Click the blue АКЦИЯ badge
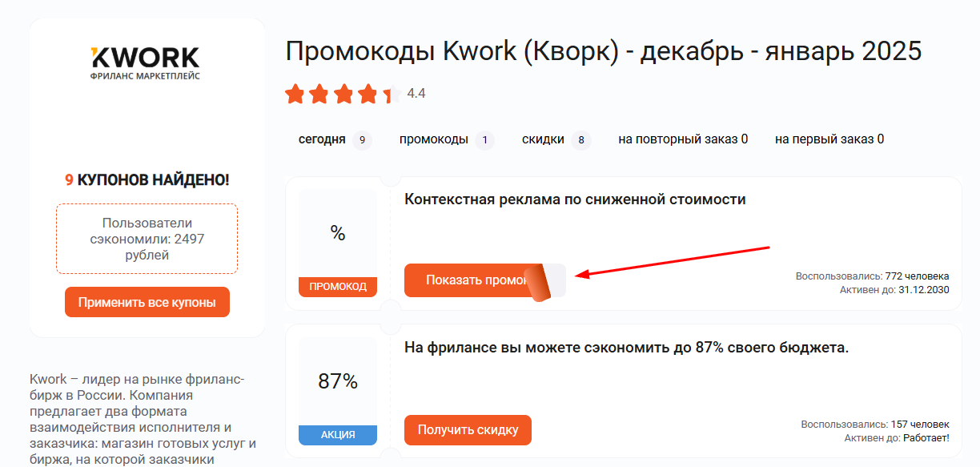This screenshot has height=467, width=980. point(337,435)
